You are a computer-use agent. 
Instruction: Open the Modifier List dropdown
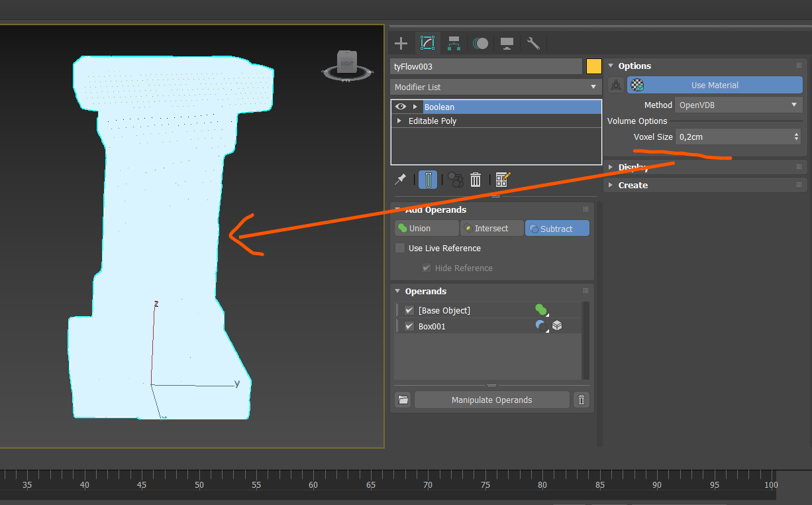point(495,87)
